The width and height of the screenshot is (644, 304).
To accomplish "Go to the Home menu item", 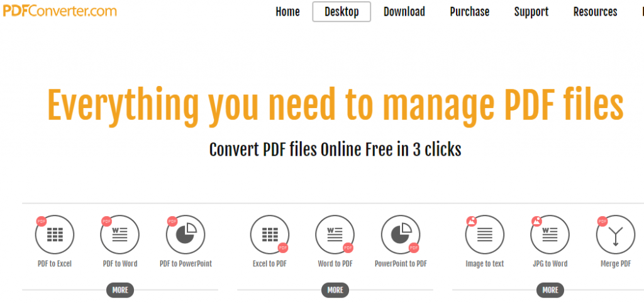I will (x=287, y=11).
